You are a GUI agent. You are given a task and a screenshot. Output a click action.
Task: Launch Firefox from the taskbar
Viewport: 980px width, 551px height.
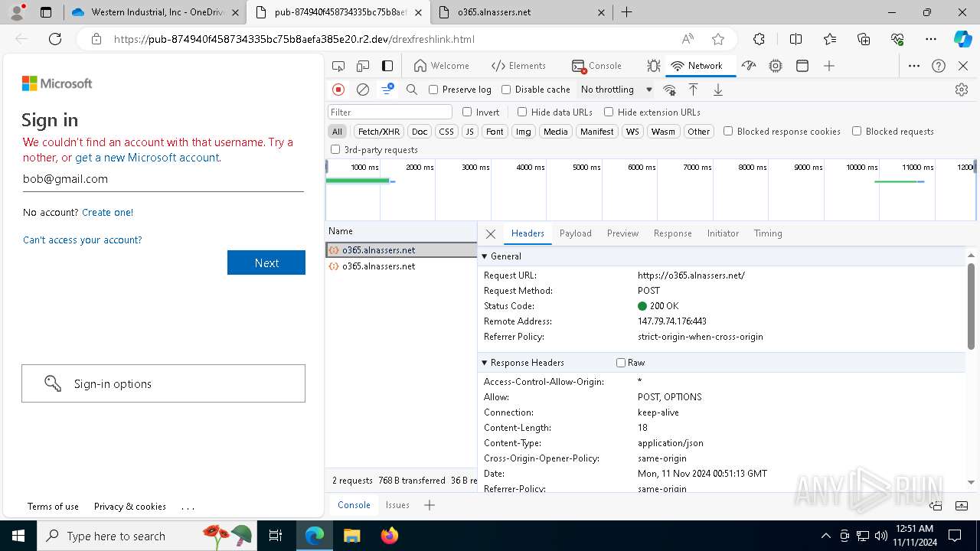pyautogui.click(x=390, y=536)
